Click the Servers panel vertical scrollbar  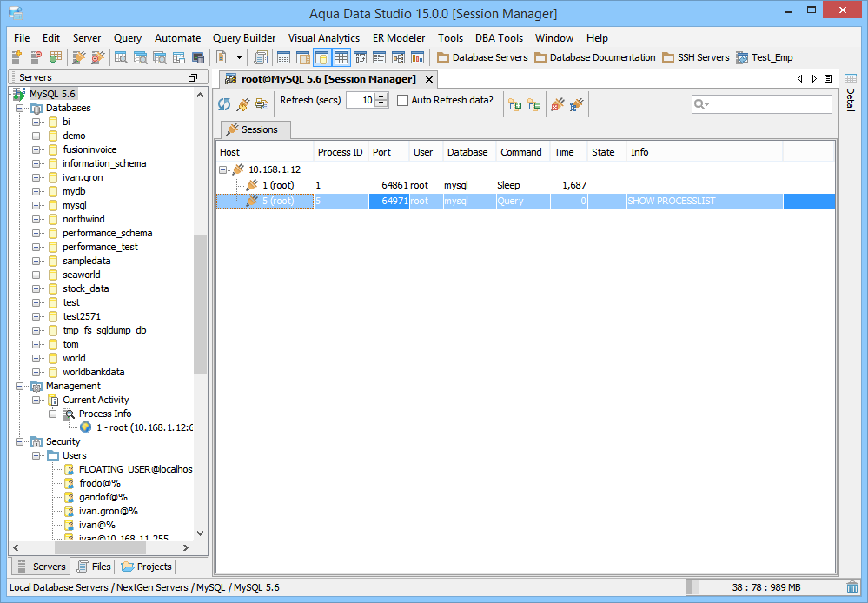(x=200, y=304)
